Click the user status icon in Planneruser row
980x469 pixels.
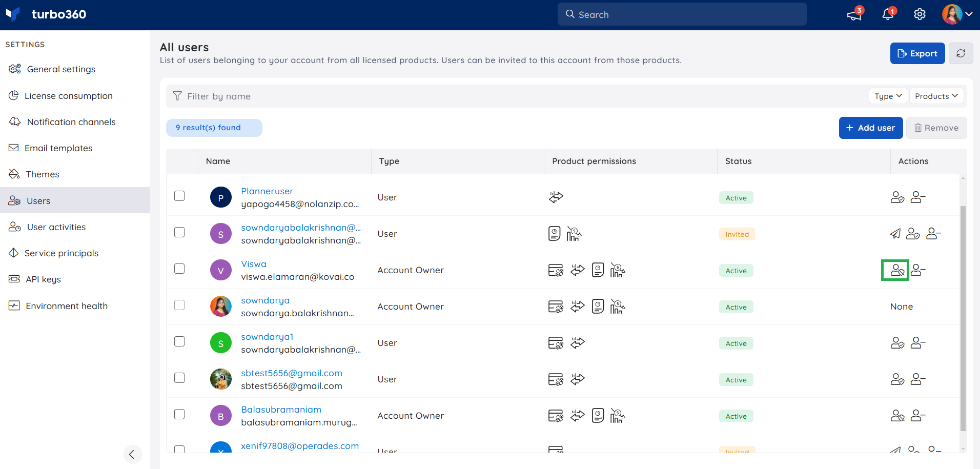pos(897,197)
